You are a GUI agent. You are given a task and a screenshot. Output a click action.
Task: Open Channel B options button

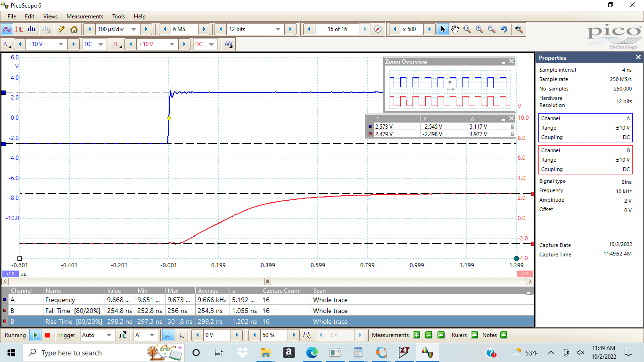[117, 44]
